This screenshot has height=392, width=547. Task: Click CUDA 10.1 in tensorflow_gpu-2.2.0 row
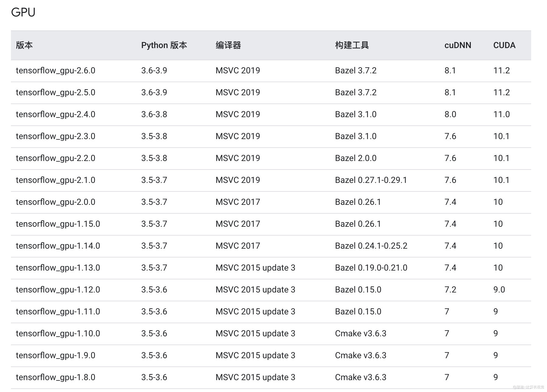pyautogui.click(x=501, y=158)
